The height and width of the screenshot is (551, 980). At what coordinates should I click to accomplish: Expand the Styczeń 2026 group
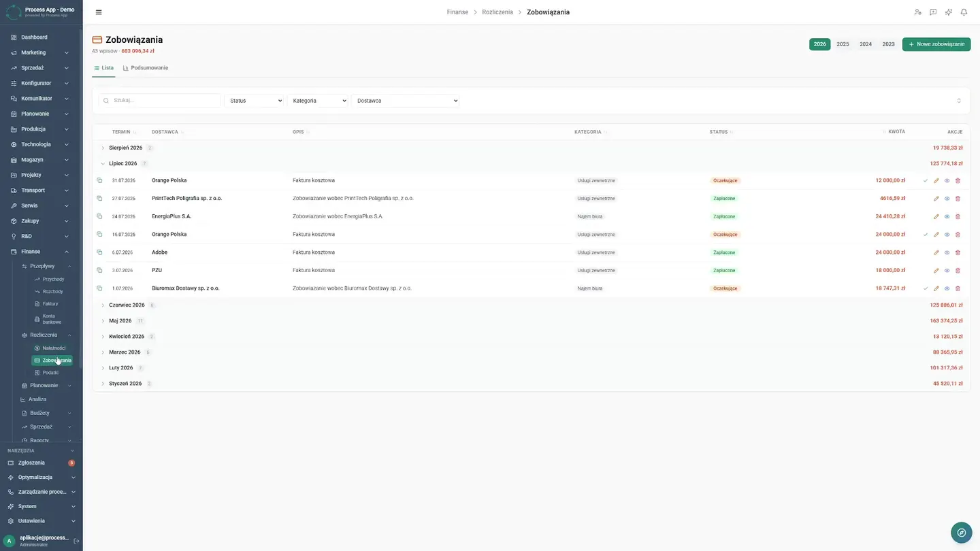tap(103, 384)
